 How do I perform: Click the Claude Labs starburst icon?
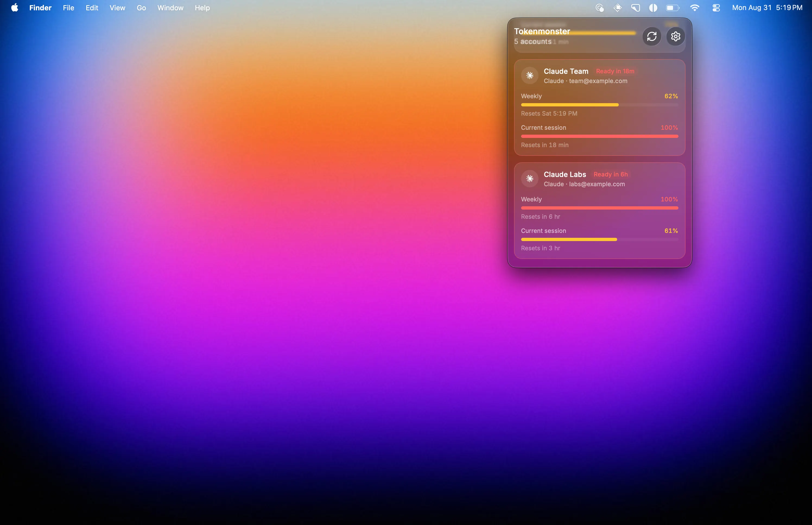tap(529, 179)
